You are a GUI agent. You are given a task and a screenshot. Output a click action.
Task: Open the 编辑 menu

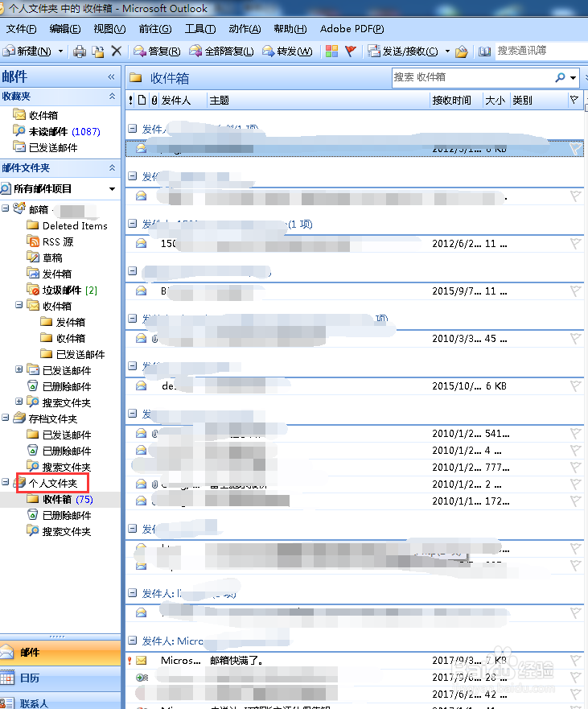click(x=65, y=29)
